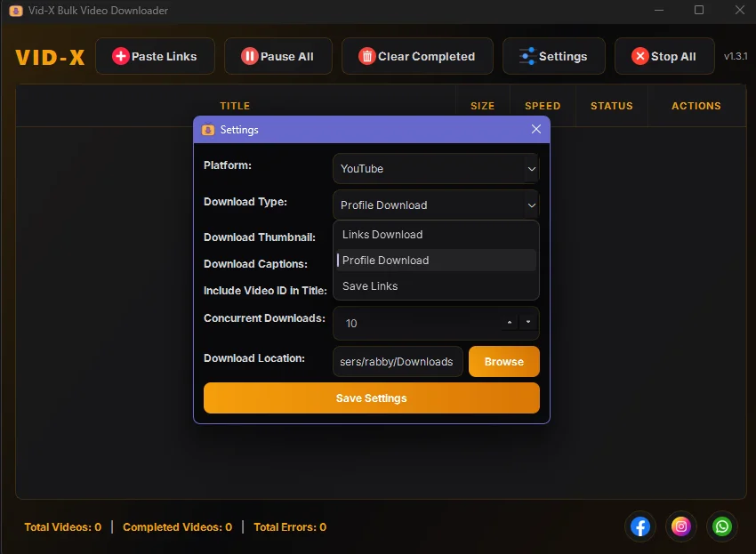
Task: Click the Download Location path field
Action: pos(398,362)
